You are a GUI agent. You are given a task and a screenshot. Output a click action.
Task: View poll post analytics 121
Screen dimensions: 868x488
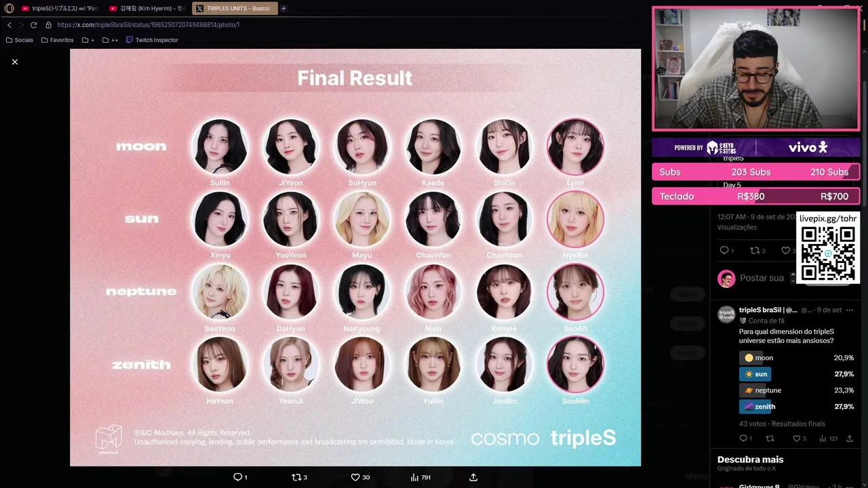pyautogui.click(x=829, y=439)
